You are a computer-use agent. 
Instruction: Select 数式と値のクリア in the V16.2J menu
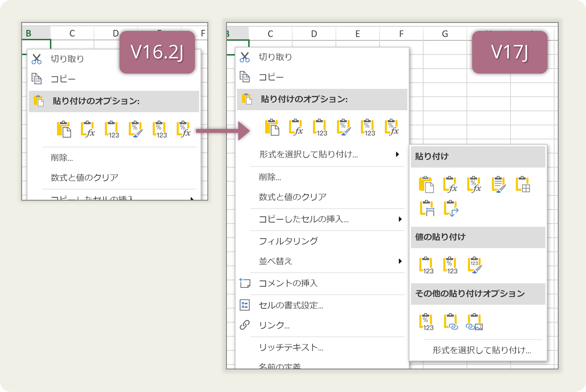click(85, 178)
